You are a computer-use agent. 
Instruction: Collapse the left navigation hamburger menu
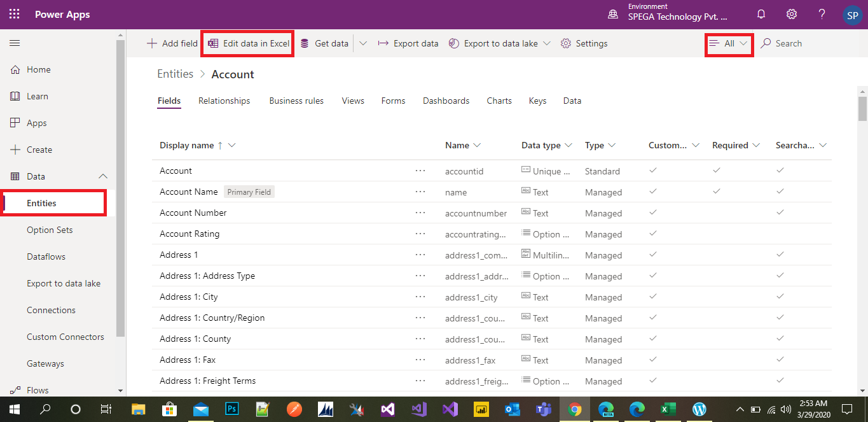click(15, 43)
